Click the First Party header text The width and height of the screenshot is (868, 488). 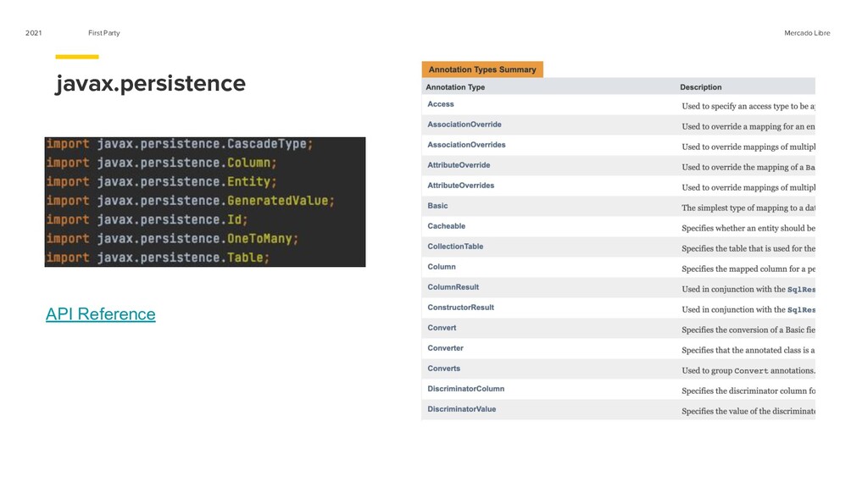103,33
